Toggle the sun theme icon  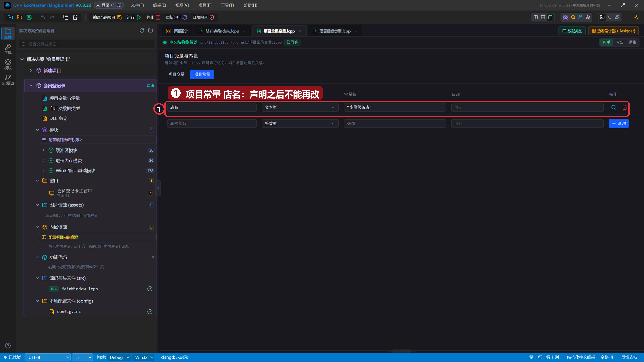point(636,17)
